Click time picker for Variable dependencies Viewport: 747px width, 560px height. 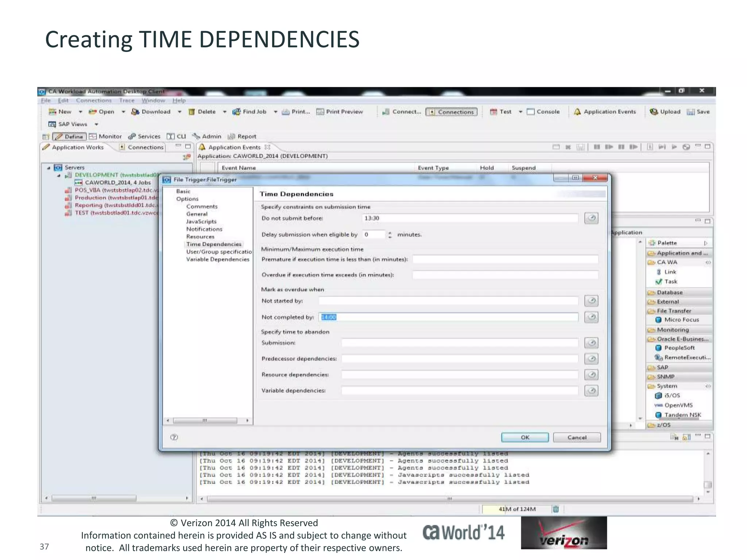coord(591,391)
